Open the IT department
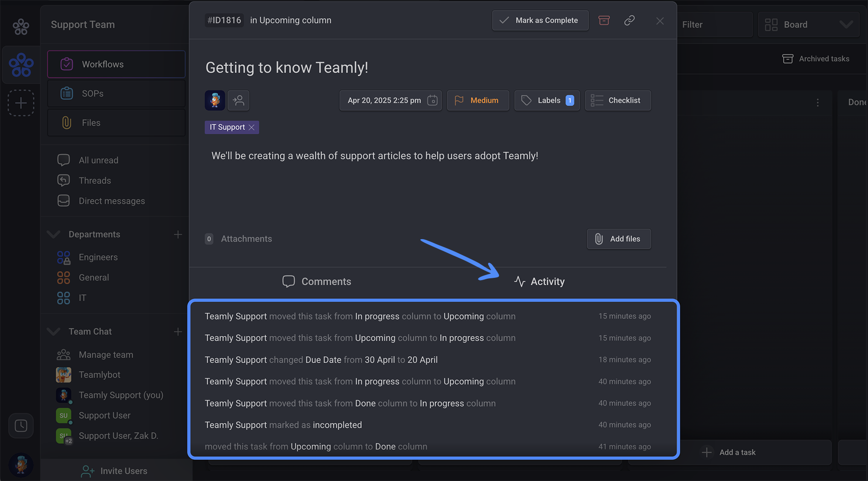 72,298
